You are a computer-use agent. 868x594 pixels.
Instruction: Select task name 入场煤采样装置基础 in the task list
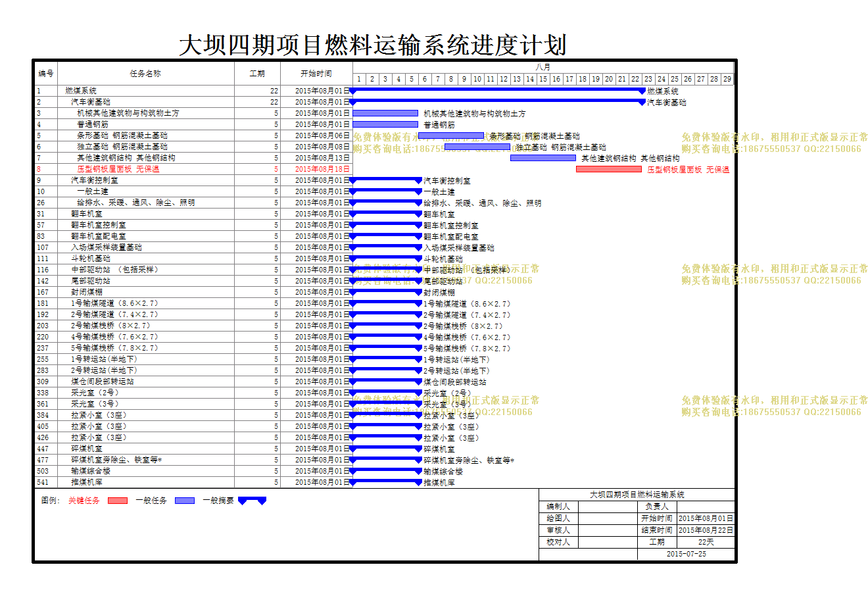coord(107,247)
